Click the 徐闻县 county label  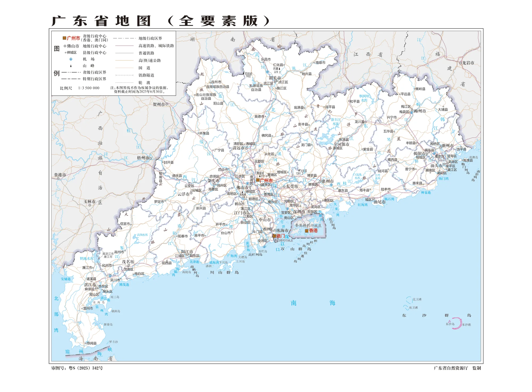(x=92, y=343)
